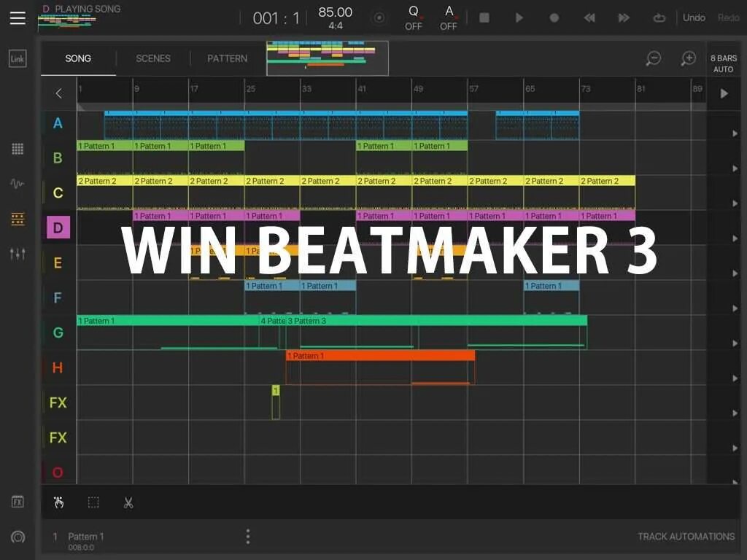Viewport: 747px width, 560px height.
Task: Start recording
Action: coord(554,18)
